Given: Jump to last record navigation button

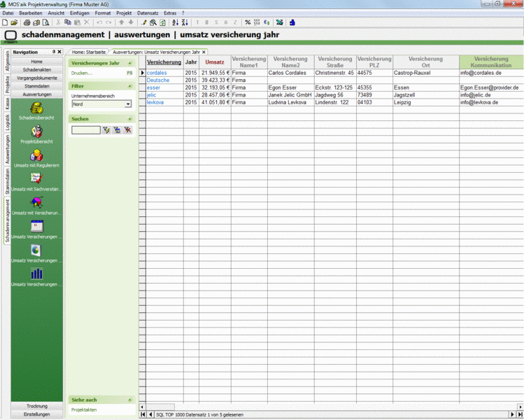Looking at the screenshot, I should point(521,414).
